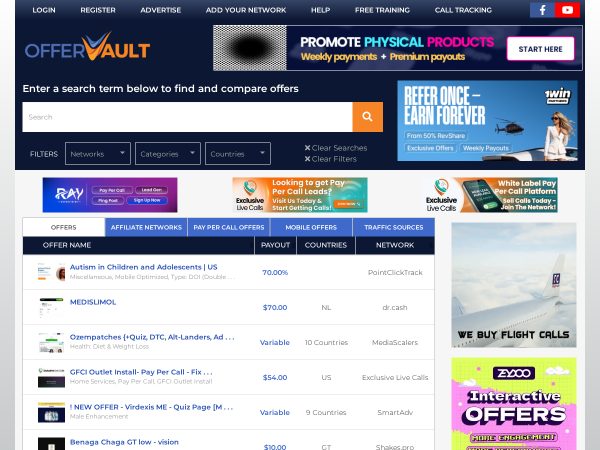Click the We Buy Flight Calls ad
Screen dimensions: 600x450
point(514,285)
